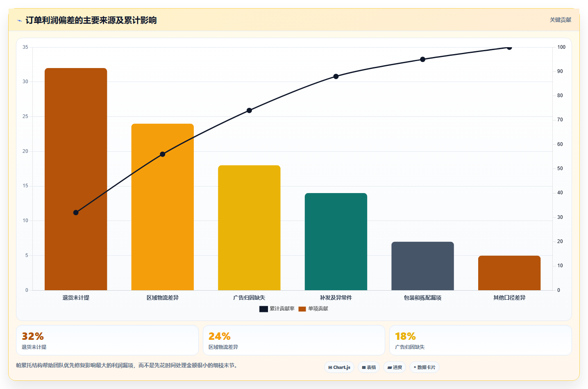Click the lightning icon beside the chart title

(x=19, y=20)
